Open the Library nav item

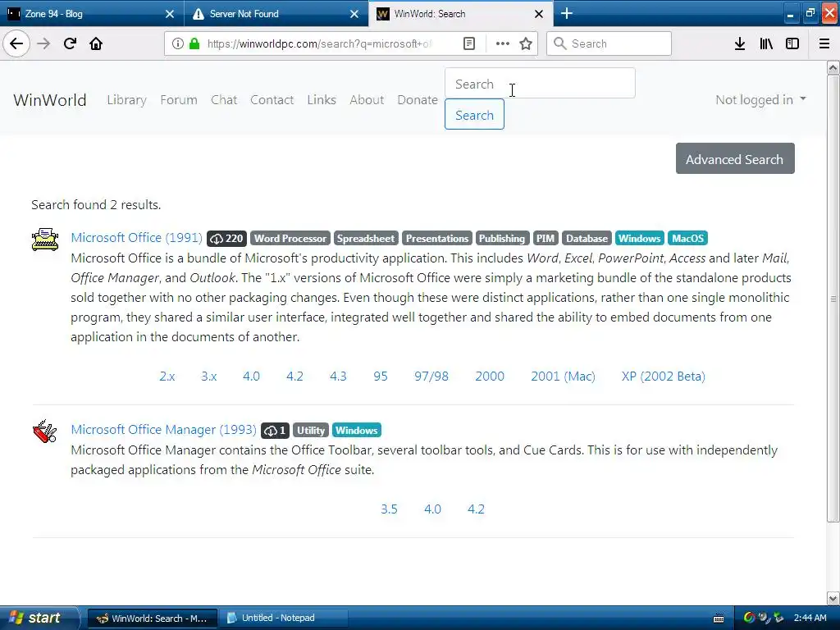click(126, 99)
